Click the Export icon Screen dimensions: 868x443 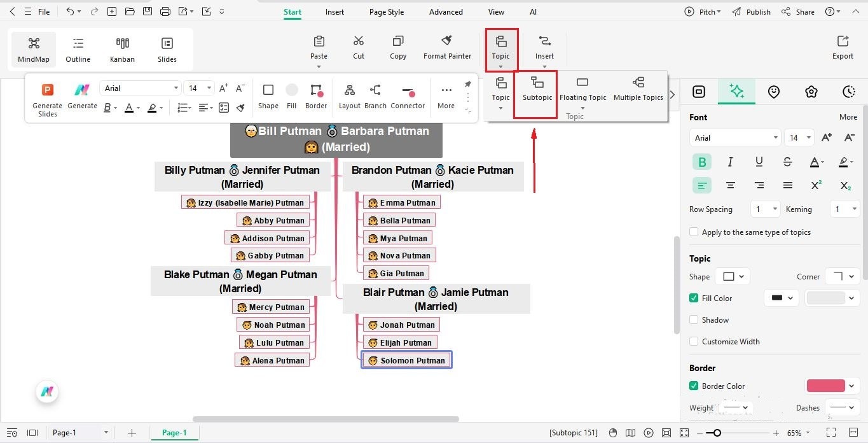coord(843,48)
